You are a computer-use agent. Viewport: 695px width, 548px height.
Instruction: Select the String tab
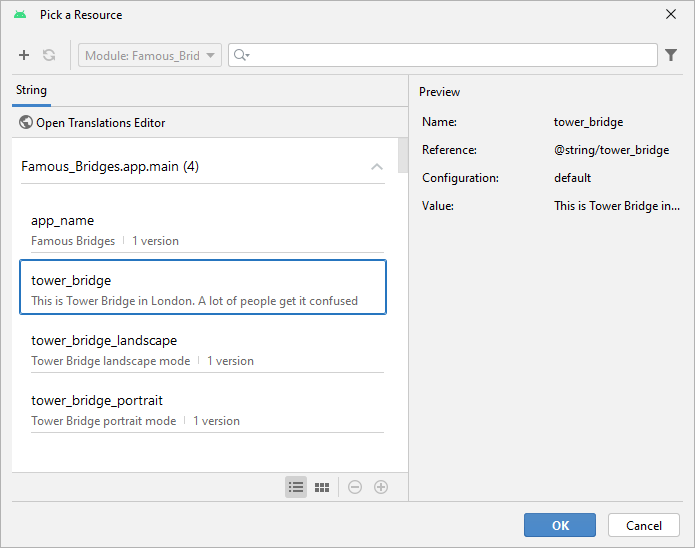(x=31, y=91)
